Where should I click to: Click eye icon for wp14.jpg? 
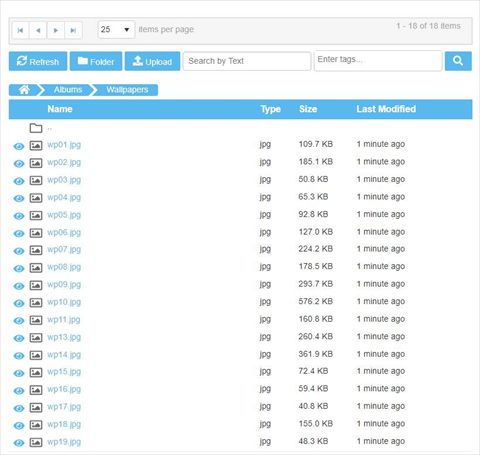pos(19,356)
